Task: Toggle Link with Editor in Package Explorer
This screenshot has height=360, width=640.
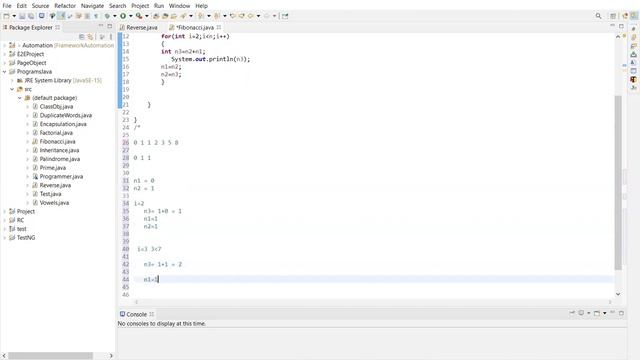Action: [90, 37]
